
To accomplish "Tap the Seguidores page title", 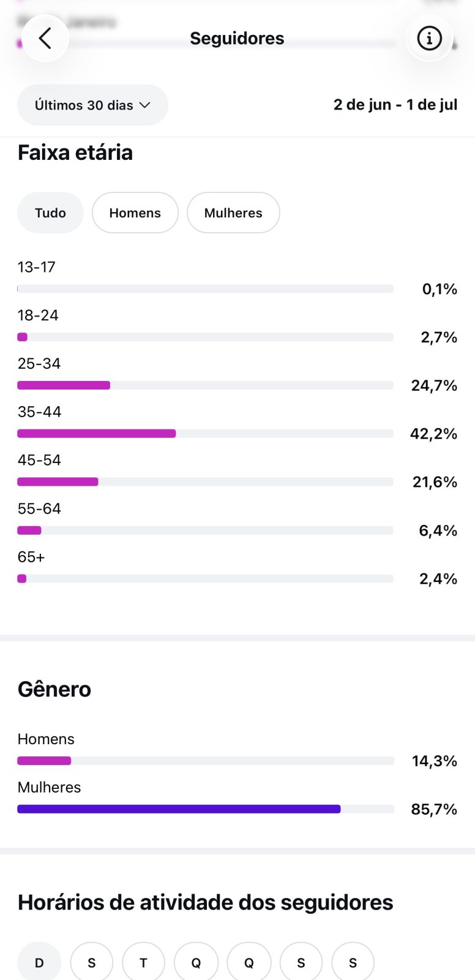I will (237, 39).
